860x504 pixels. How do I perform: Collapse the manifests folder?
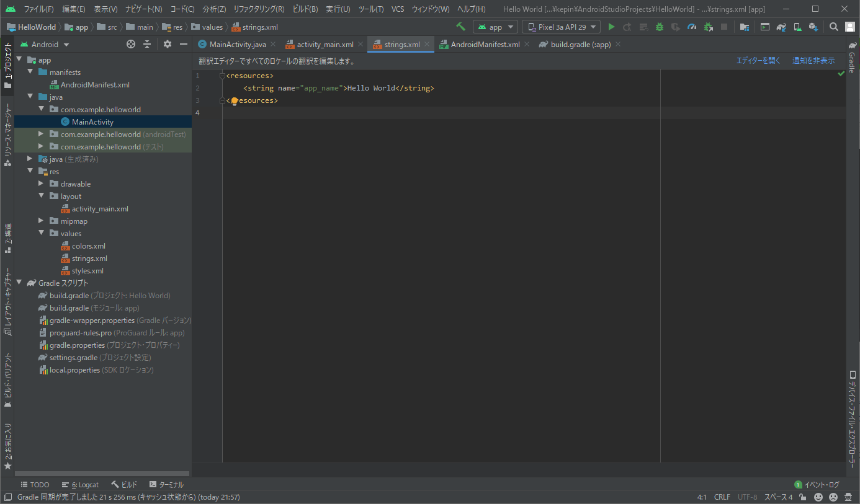[x=30, y=73]
